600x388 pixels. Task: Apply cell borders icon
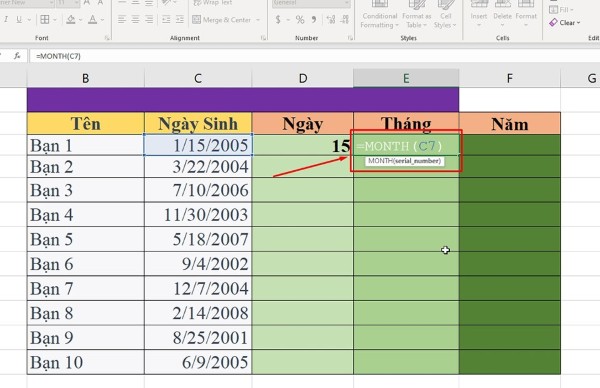(45, 20)
